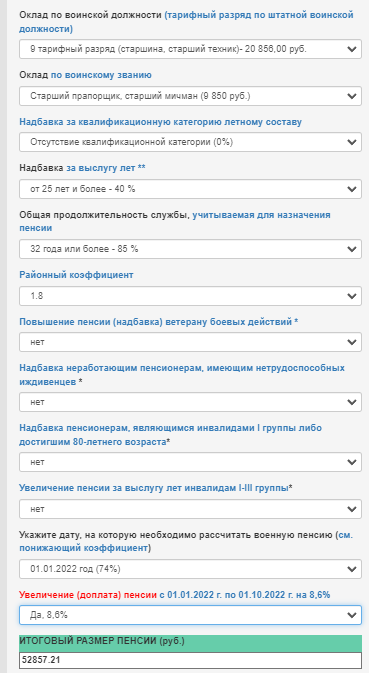Open the group I-III disability pension increase dropdown
The image size is (369, 673).
coord(190,509)
